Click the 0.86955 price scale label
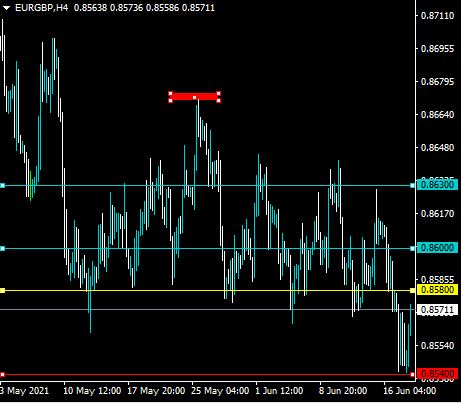 (x=437, y=49)
